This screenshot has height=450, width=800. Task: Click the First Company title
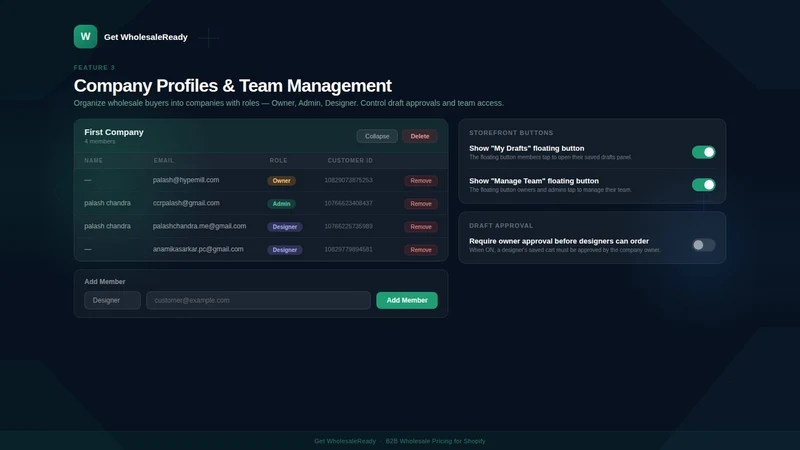[114, 132]
